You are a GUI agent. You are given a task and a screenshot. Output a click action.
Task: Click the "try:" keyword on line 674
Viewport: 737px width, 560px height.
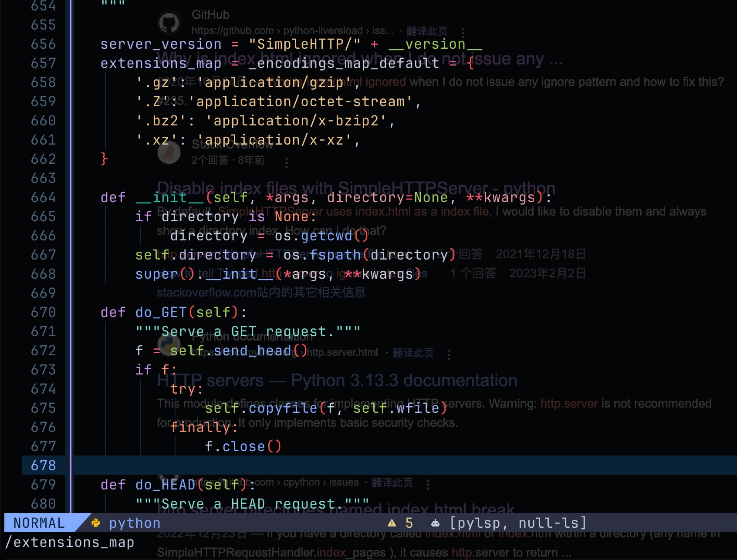187,389
